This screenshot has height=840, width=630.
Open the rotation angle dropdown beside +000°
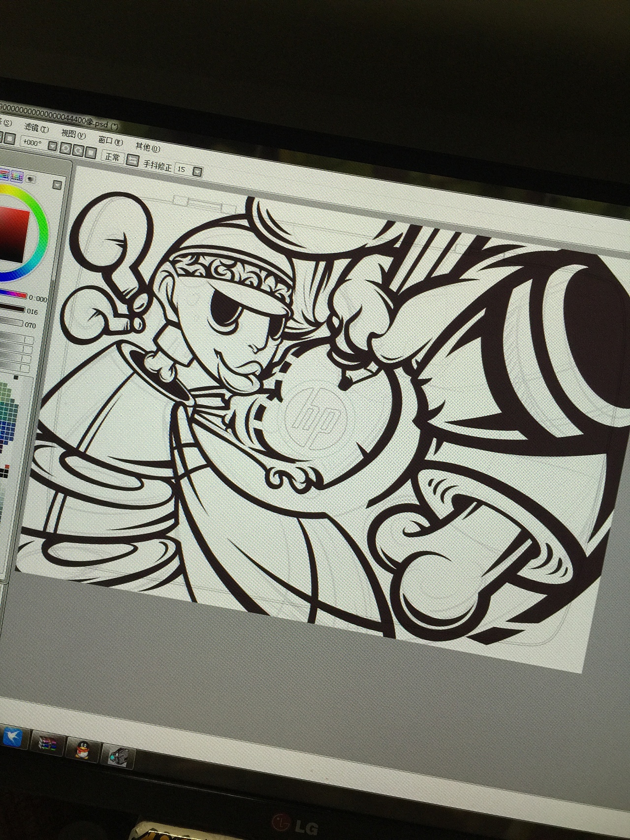click(53, 146)
